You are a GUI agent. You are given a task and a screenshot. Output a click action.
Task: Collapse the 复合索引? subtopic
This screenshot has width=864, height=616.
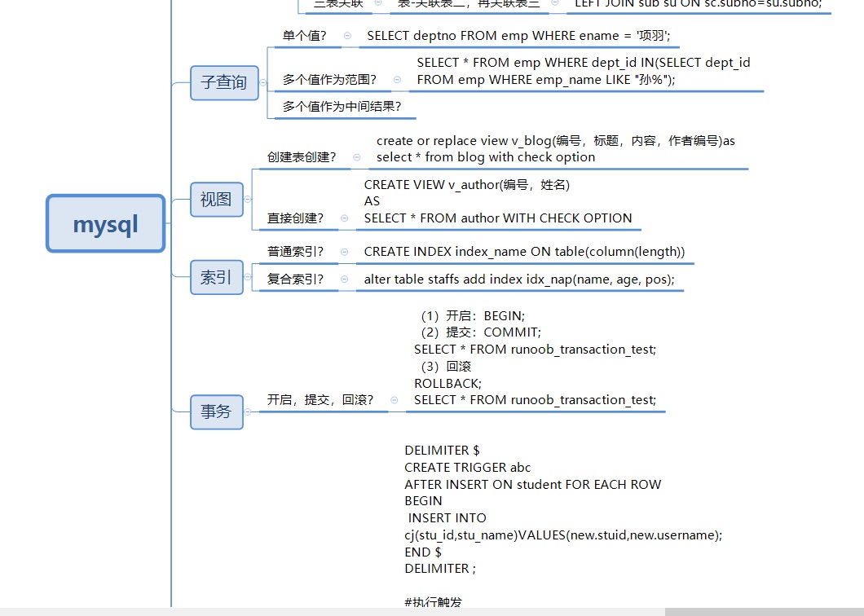[x=345, y=279]
